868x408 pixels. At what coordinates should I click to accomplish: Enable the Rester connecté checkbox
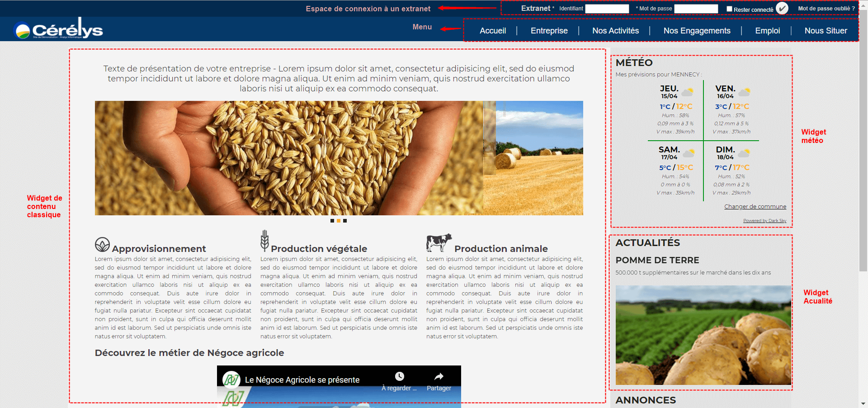729,9
